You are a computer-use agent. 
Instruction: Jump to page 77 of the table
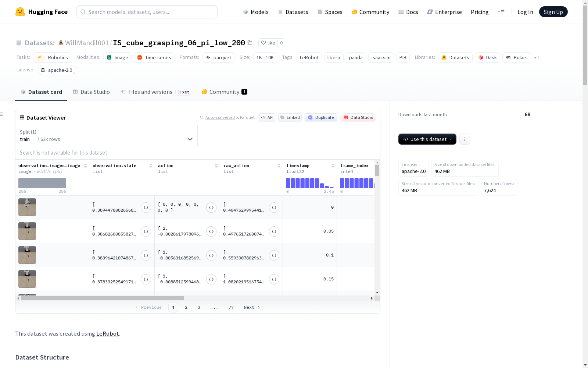(231, 307)
